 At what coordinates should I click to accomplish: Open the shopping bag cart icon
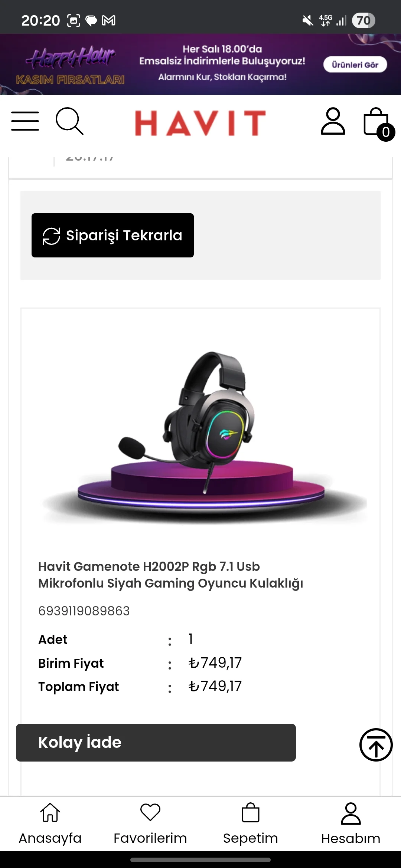pyautogui.click(x=376, y=122)
